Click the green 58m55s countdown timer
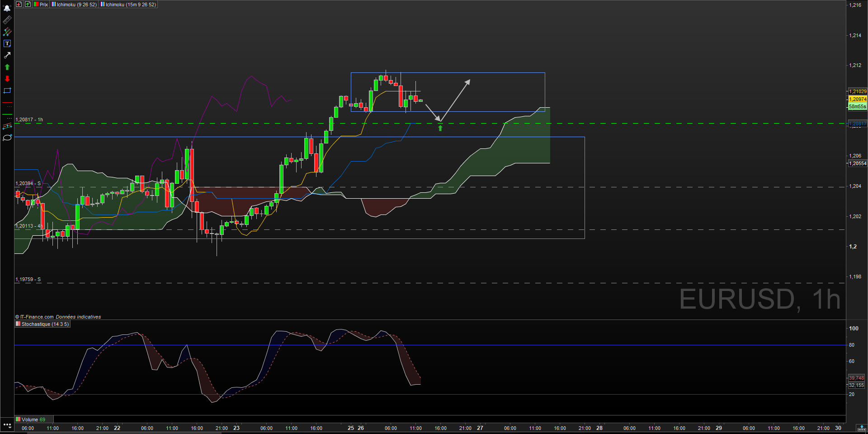 858,106
